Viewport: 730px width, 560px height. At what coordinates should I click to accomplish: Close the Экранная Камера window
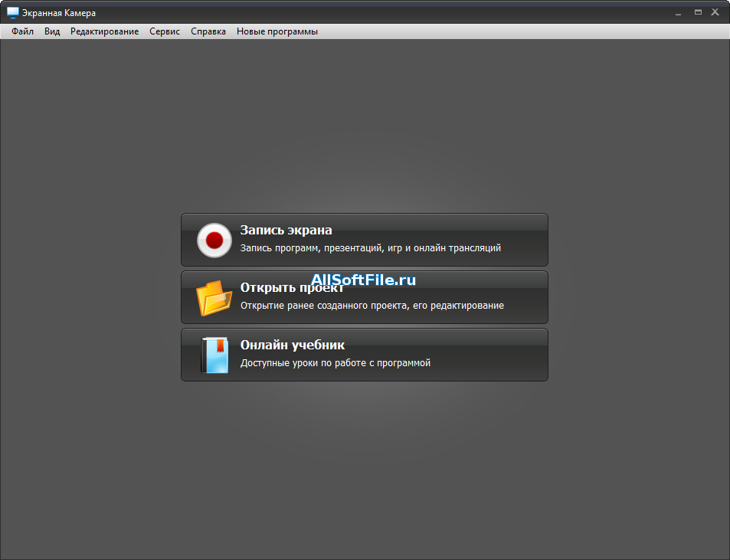pyautogui.click(x=715, y=12)
